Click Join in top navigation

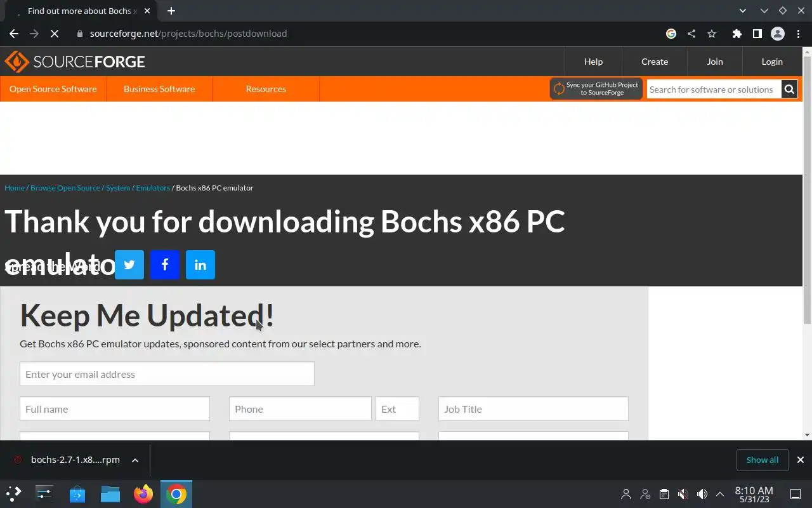(715, 62)
